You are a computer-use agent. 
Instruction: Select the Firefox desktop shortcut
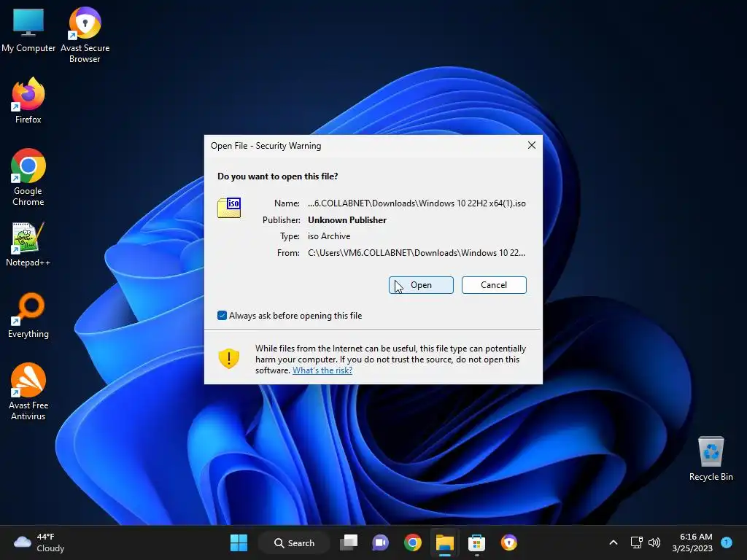tap(28, 101)
